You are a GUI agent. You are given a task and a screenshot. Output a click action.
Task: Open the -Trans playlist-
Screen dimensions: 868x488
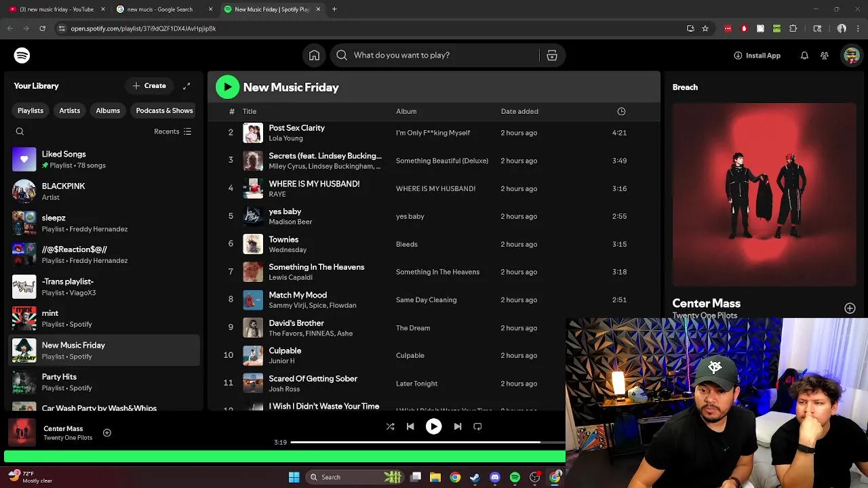tap(105, 287)
